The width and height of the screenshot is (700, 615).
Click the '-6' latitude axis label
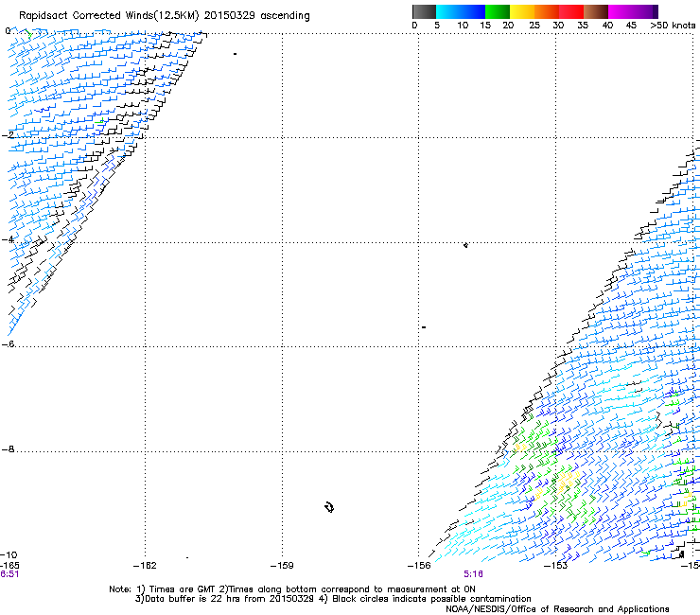(x=8, y=343)
